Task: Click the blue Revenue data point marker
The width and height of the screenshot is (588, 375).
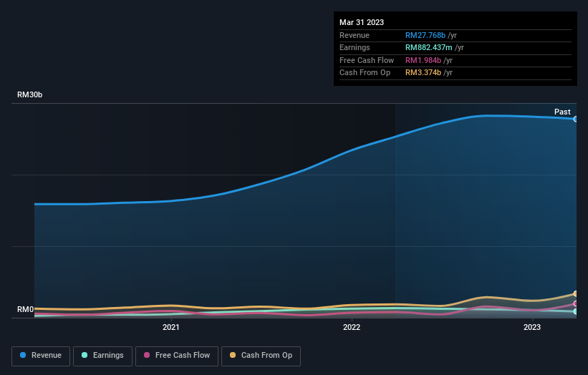Action: 576,119
